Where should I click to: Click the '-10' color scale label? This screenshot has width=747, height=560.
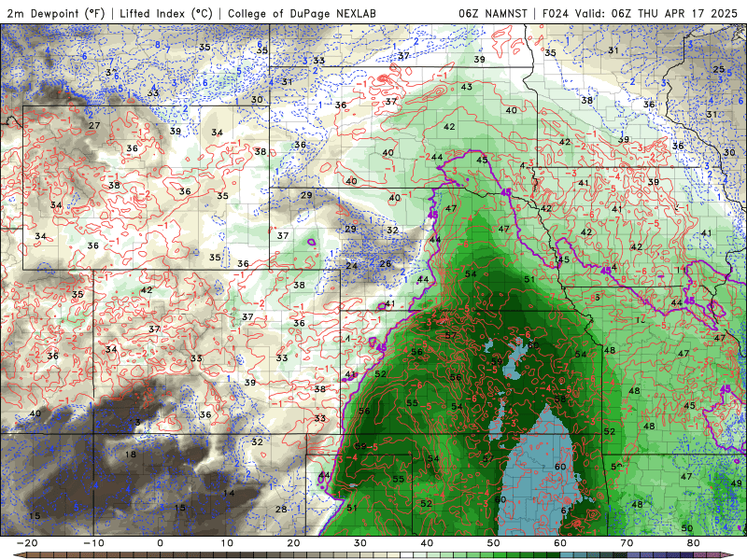click(x=93, y=543)
